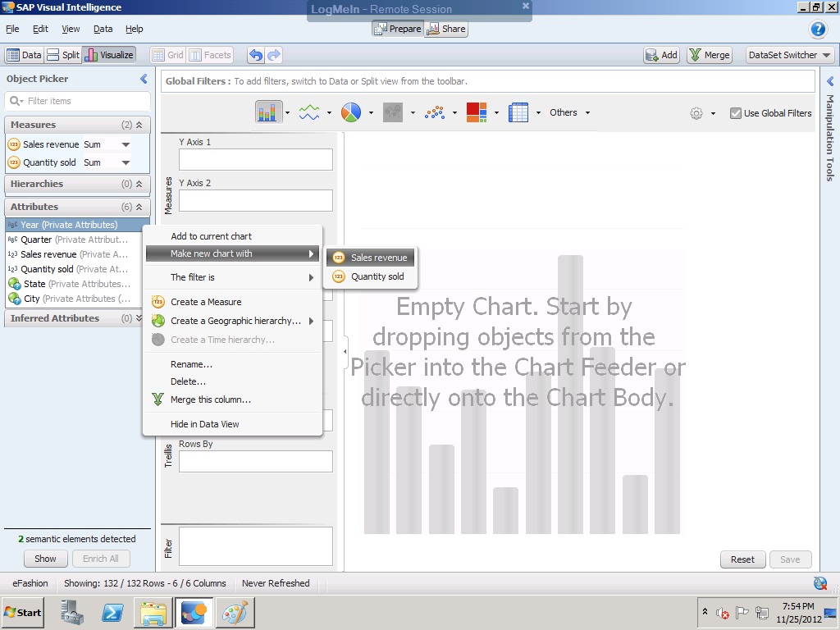Screen dimensions: 840x630
Task: Select the table chart type icon
Action: (x=518, y=112)
